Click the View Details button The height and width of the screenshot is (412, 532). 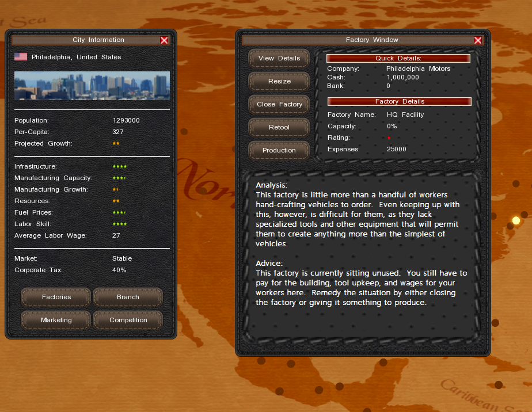[x=279, y=58]
